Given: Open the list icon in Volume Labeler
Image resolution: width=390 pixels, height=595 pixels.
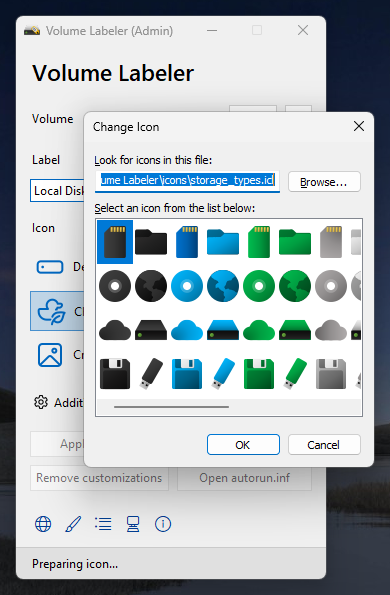Looking at the screenshot, I should point(103,524).
